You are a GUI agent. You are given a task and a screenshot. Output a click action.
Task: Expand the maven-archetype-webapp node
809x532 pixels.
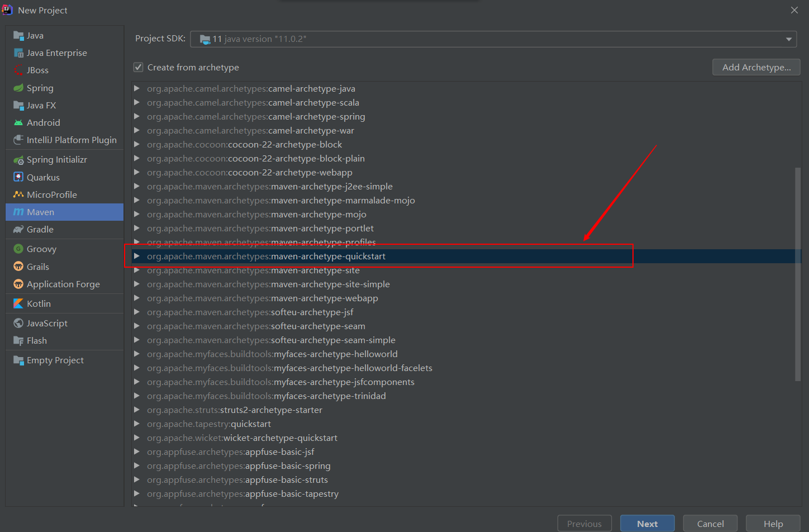click(136, 298)
